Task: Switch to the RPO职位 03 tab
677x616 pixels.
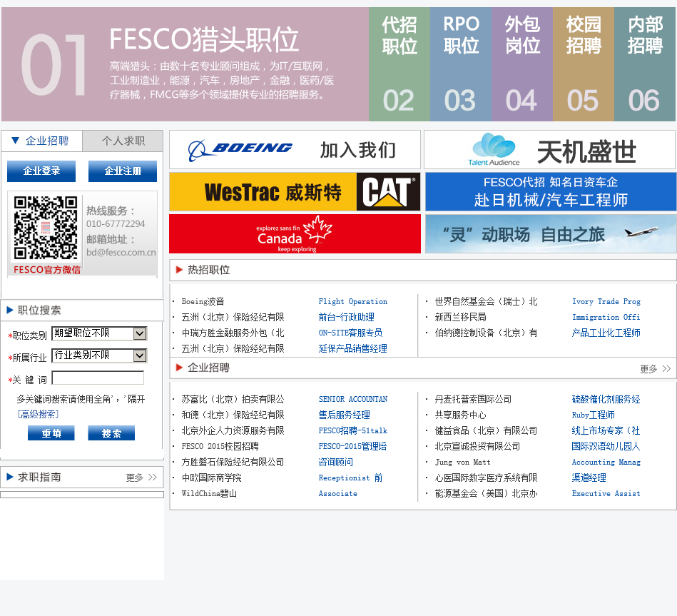Action: click(461, 64)
